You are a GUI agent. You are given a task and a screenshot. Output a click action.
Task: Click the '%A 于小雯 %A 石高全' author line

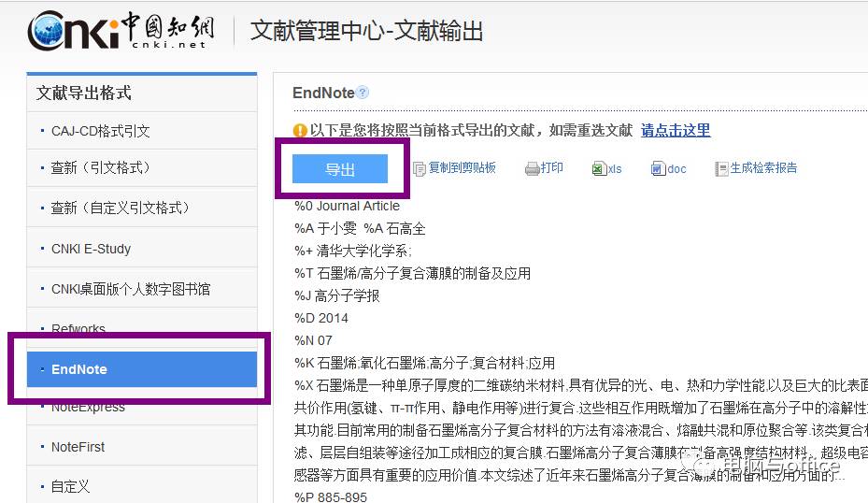[360, 228]
